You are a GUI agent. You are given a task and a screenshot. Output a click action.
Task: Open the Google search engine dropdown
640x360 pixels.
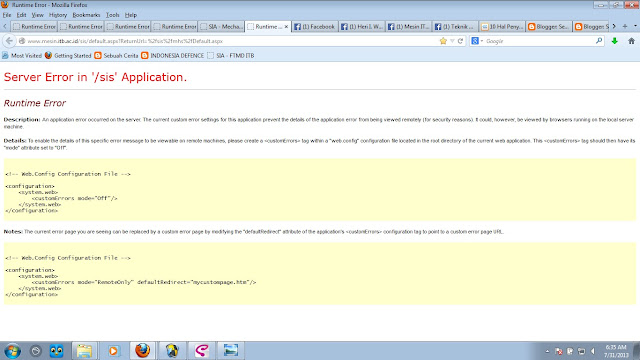(x=477, y=41)
